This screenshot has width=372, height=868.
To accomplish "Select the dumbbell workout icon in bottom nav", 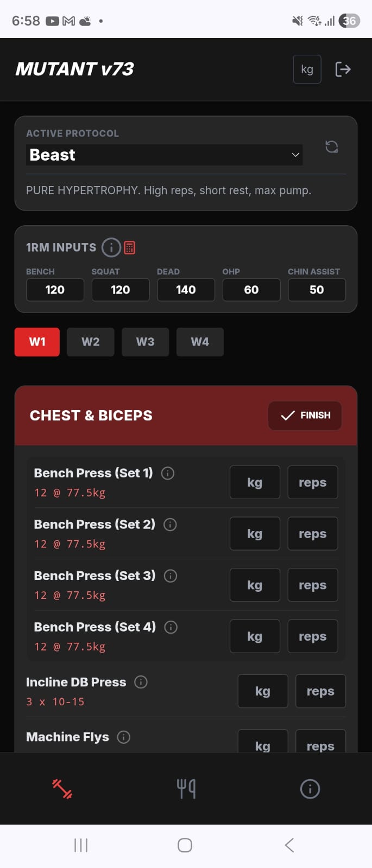I will click(x=61, y=789).
